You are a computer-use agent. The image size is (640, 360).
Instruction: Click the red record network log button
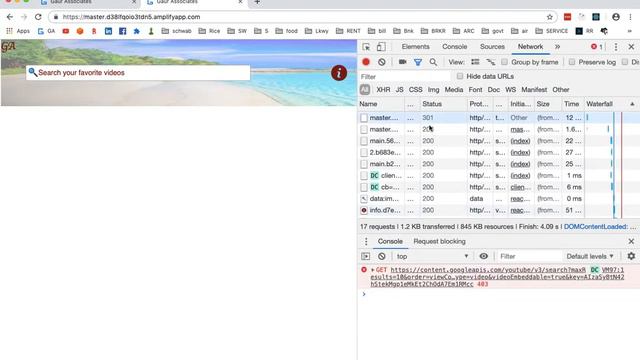366,62
